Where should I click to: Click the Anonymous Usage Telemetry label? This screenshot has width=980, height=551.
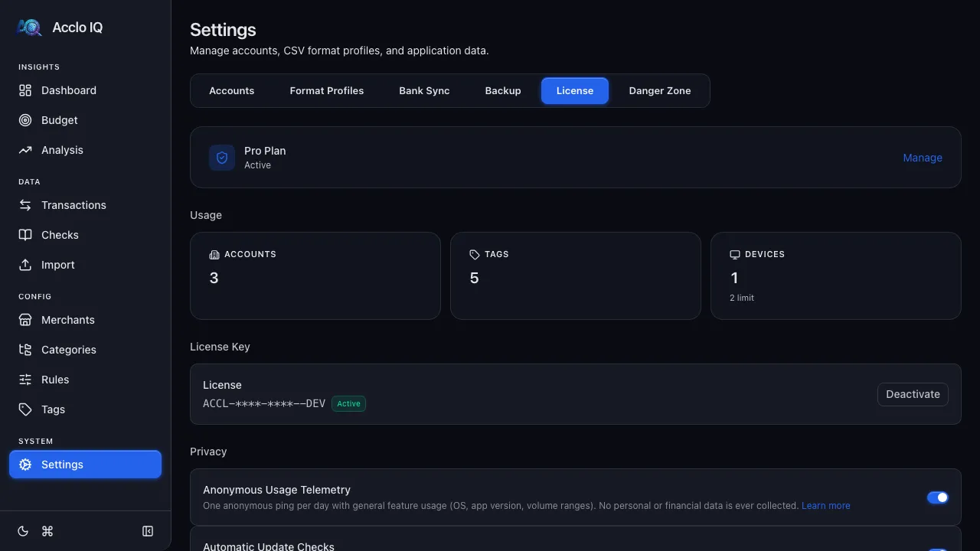[276, 490]
